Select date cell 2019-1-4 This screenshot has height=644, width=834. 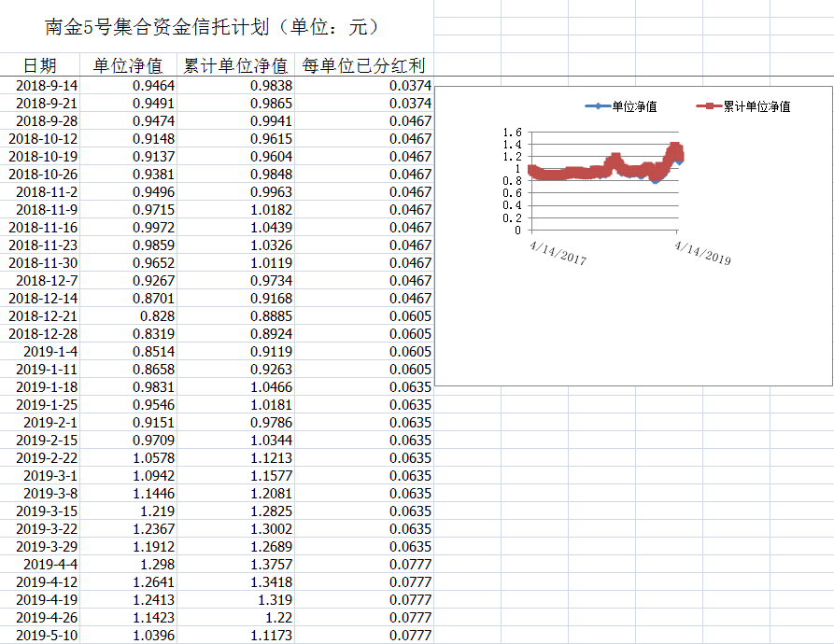pyautogui.click(x=40, y=352)
